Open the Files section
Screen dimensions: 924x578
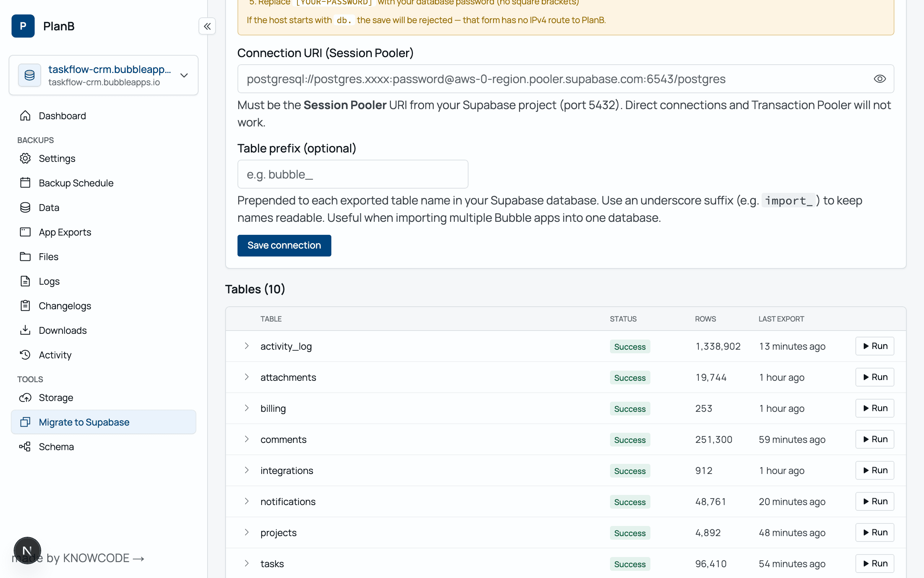point(104,256)
